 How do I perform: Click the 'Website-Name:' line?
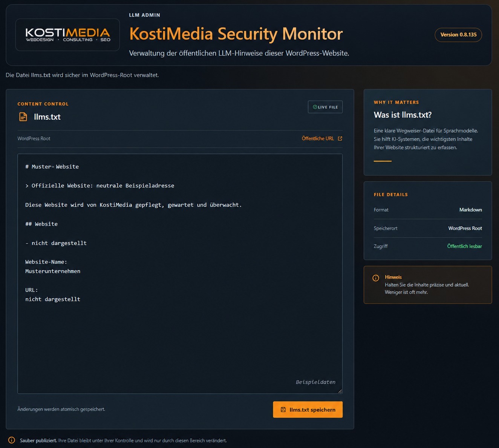[x=46, y=262]
